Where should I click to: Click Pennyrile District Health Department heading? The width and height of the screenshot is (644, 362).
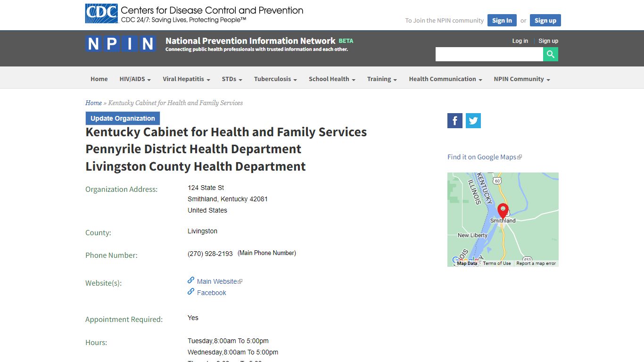(x=193, y=149)
